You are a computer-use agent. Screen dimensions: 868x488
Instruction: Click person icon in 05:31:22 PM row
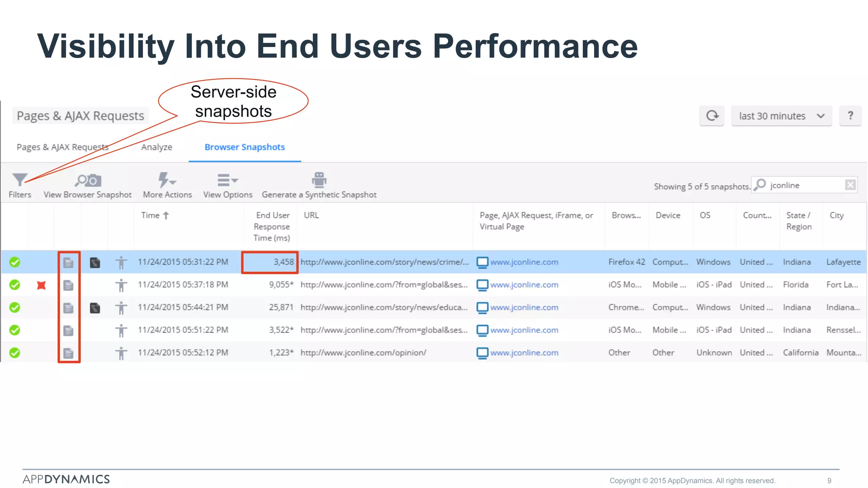tap(121, 263)
